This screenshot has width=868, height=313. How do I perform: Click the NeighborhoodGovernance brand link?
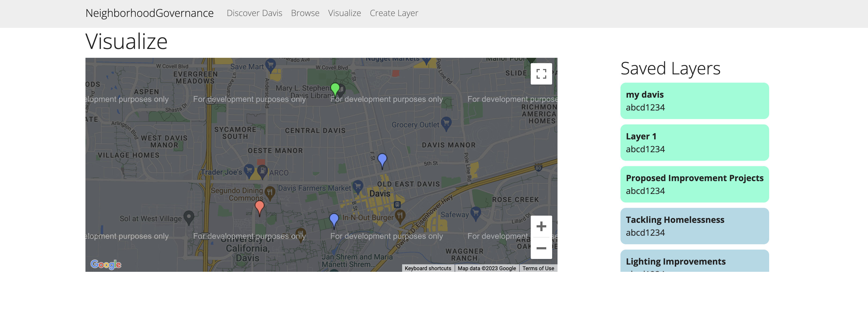point(149,13)
